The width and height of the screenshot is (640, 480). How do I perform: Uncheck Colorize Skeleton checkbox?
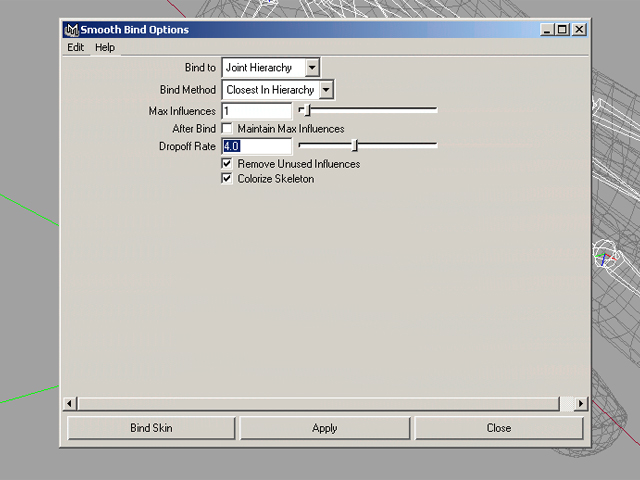point(227,178)
